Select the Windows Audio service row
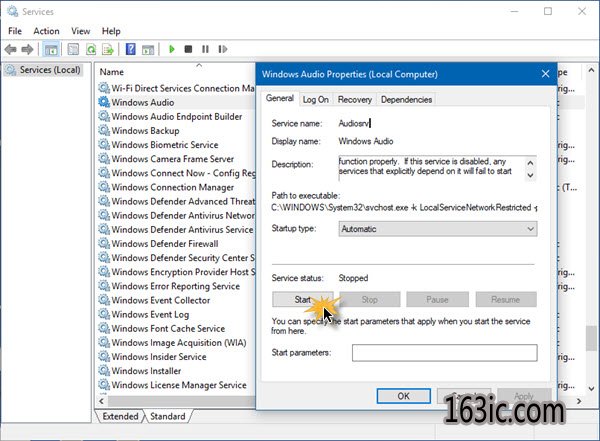 click(177, 102)
